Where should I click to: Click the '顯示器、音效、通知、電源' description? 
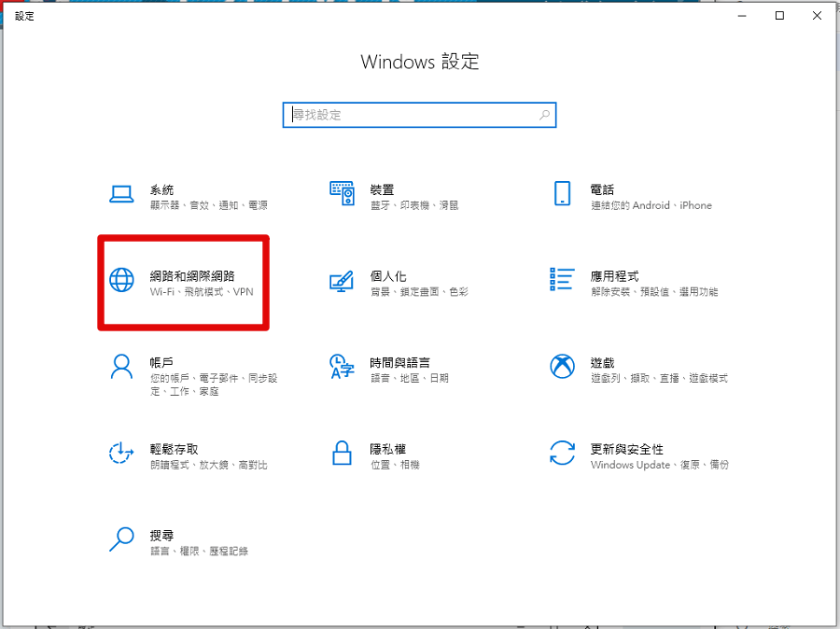click(x=209, y=205)
